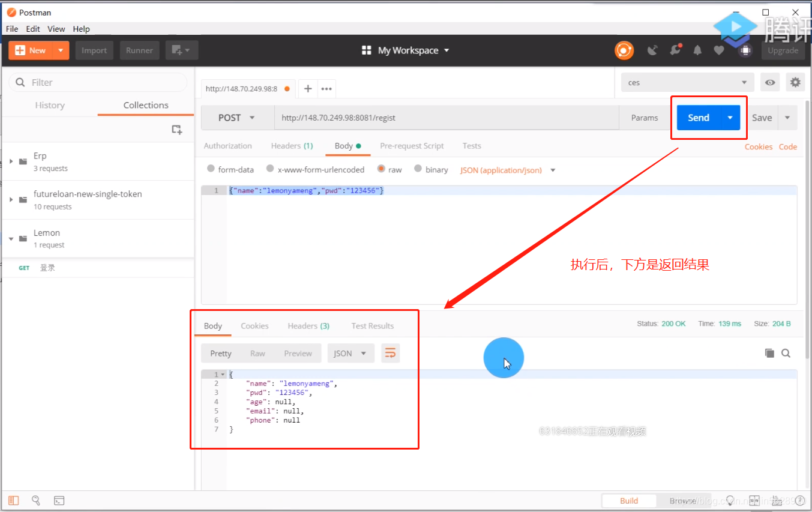Open the POST method dropdown
Viewport: 812px width, 512px height.
click(237, 118)
